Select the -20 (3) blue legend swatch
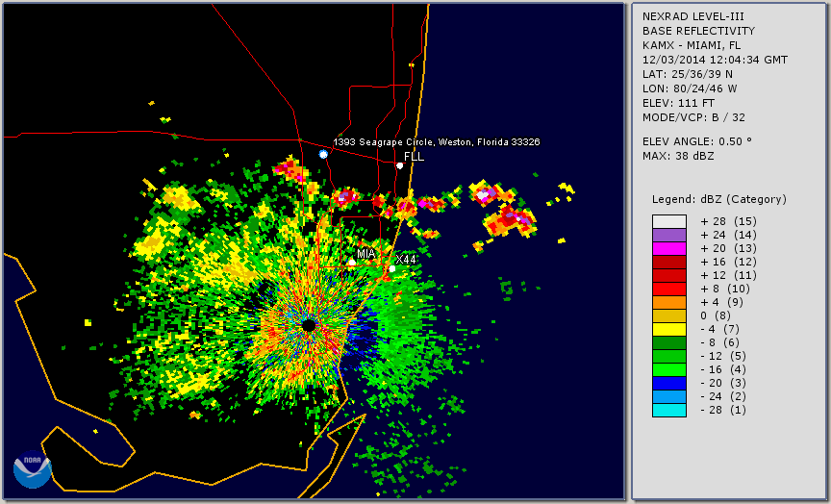 pyautogui.click(x=669, y=383)
